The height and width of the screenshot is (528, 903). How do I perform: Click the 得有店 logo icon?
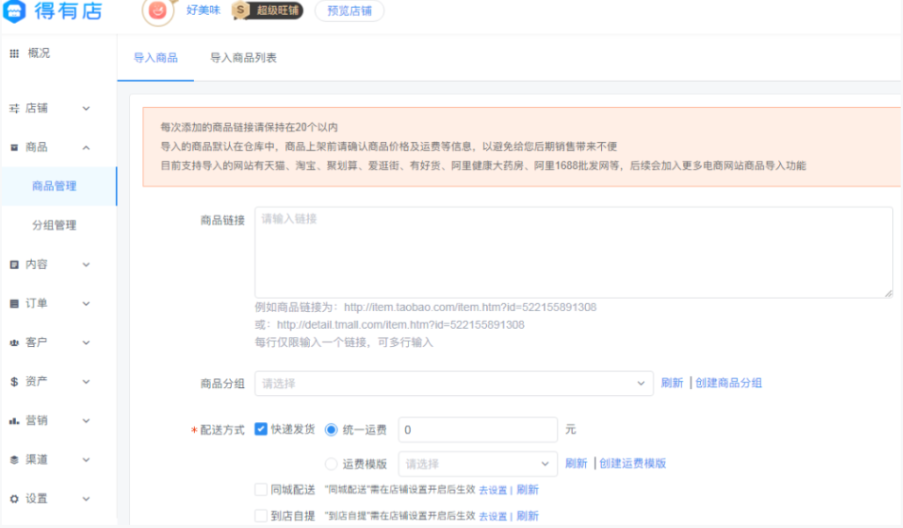coord(16,12)
